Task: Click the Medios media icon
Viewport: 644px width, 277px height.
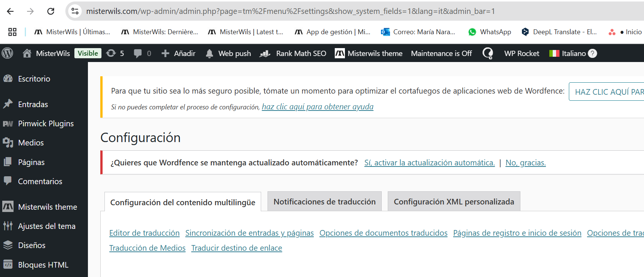Action: (8, 142)
